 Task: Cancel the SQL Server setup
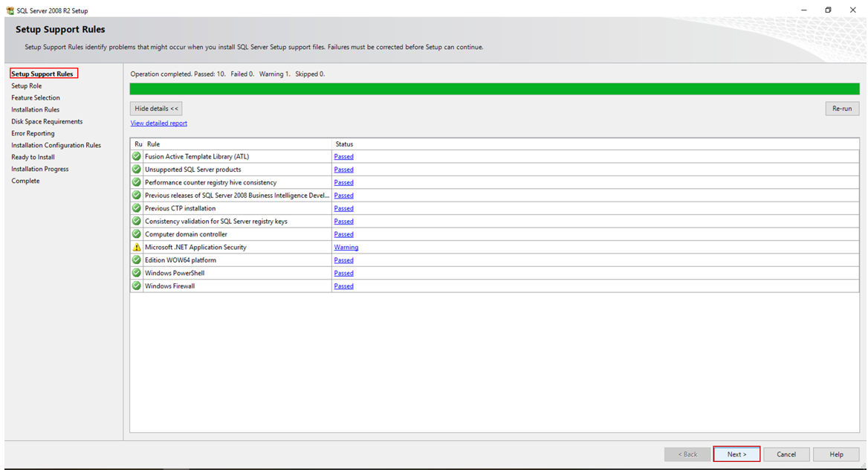pyautogui.click(x=786, y=454)
